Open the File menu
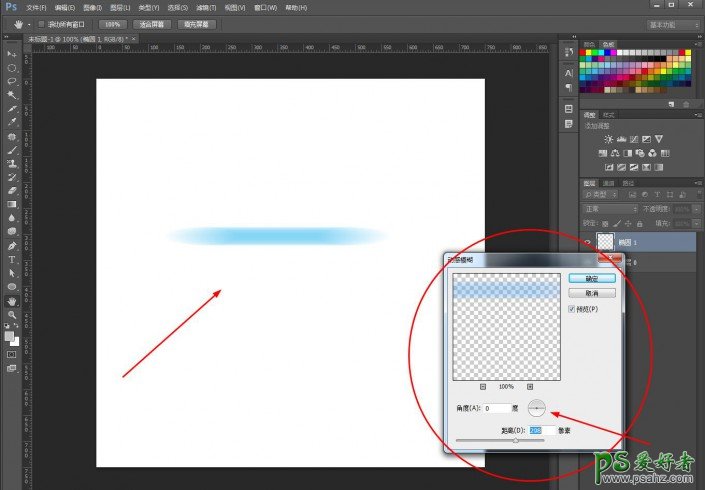 point(36,8)
